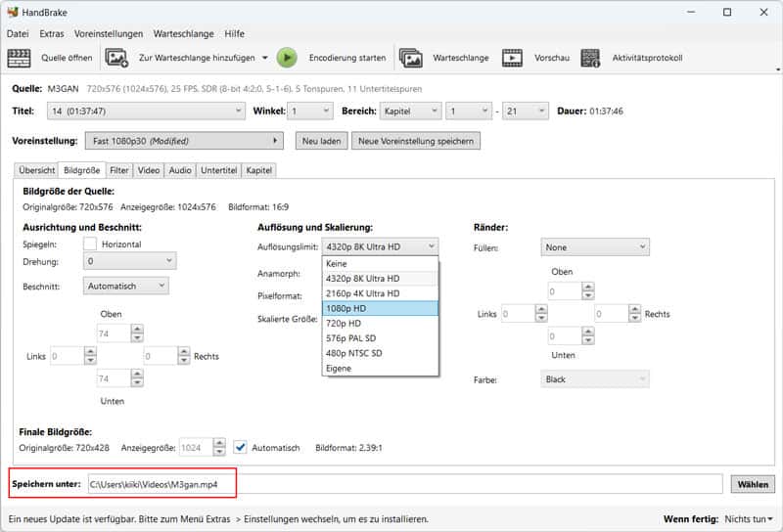Click the toolbar overflow arrow at right
Image resolution: width=783 pixels, height=532 pixels.
coord(778,69)
